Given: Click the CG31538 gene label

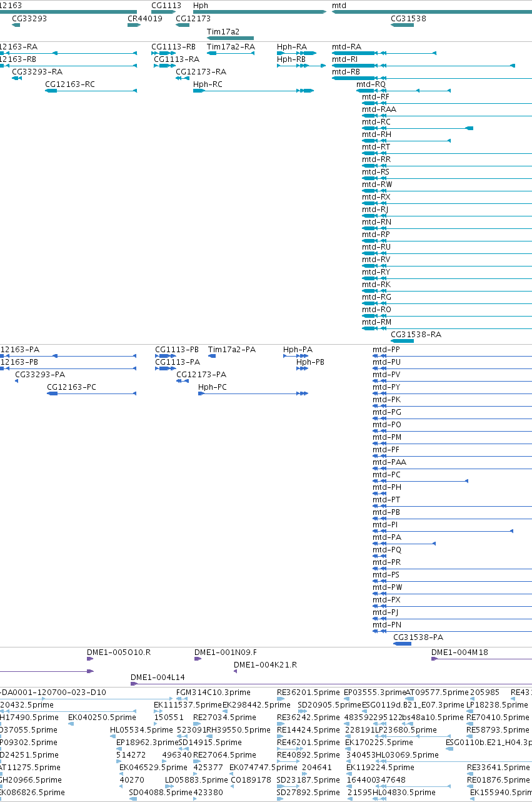Looking at the screenshot, I should coord(408,19).
